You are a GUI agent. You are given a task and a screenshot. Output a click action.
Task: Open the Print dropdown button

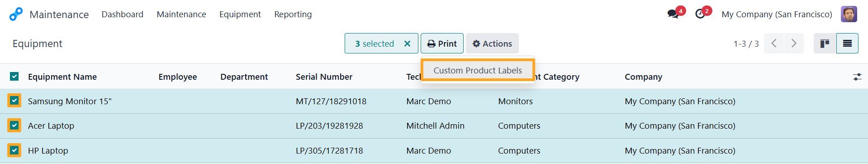pos(442,43)
